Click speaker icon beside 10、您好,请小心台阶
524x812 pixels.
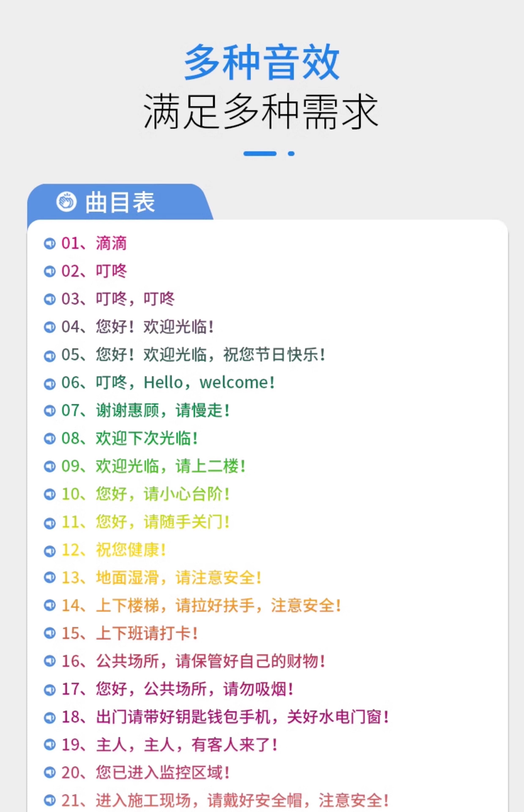click(x=50, y=495)
